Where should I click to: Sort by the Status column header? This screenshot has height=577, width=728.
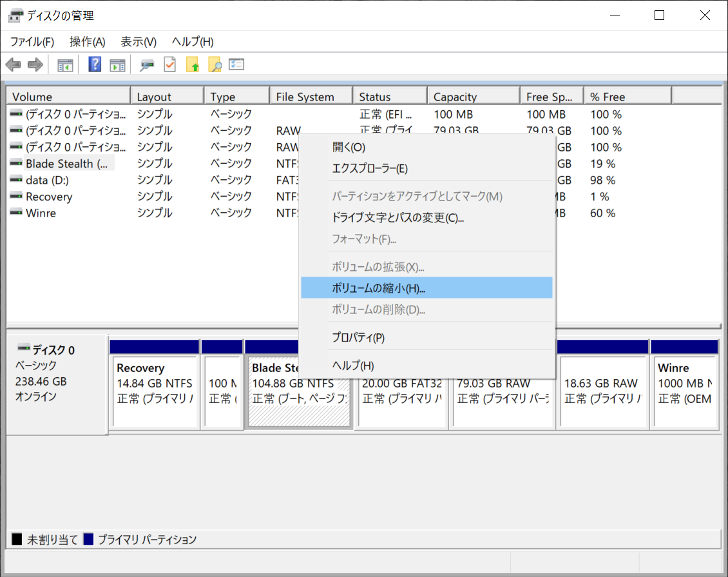[x=390, y=97]
